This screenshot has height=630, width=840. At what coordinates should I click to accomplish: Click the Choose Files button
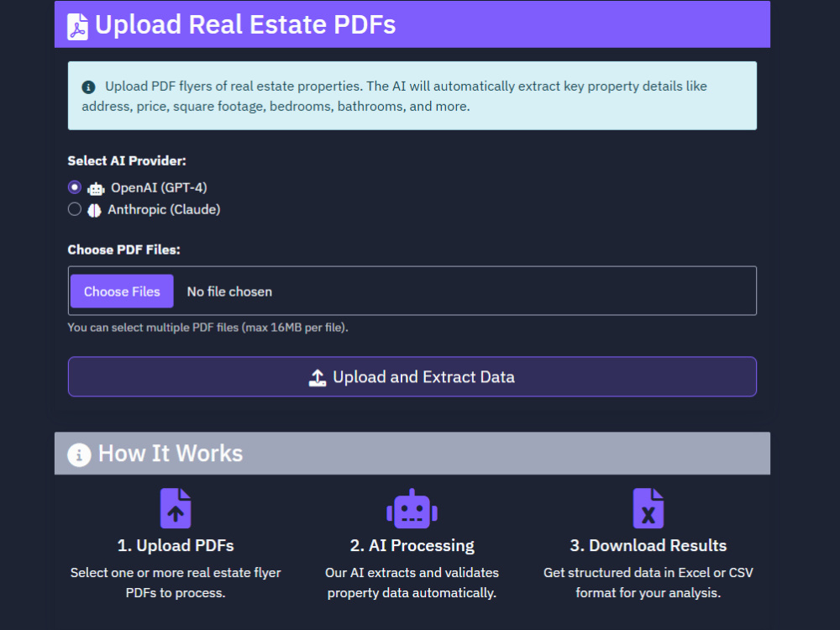tap(122, 291)
